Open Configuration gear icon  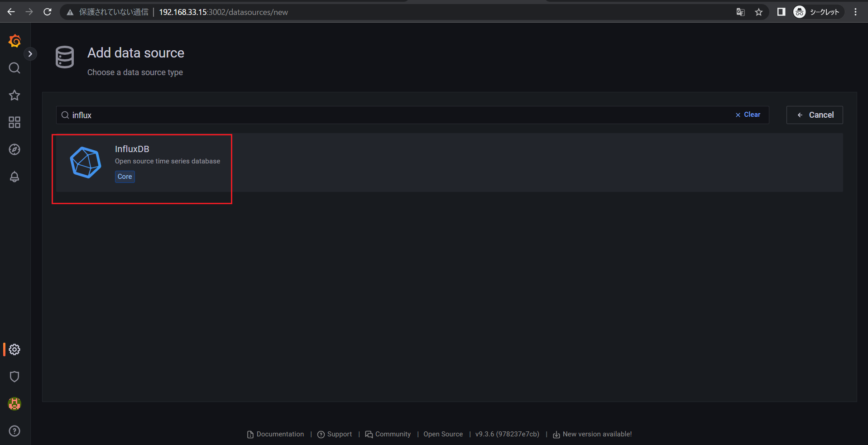tap(14, 349)
